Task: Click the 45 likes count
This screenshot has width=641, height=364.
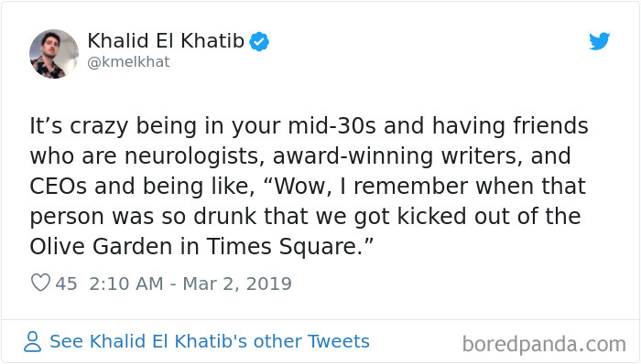Action: (66, 284)
